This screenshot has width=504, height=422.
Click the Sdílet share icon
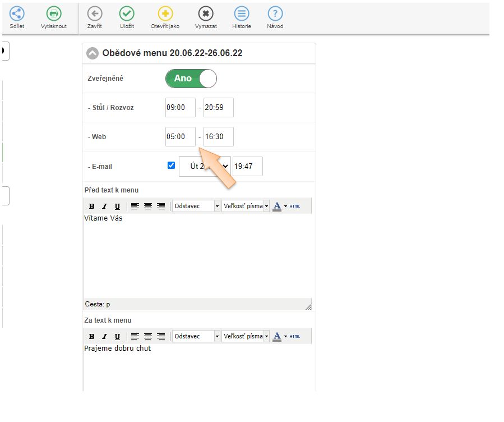tap(17, 14)
